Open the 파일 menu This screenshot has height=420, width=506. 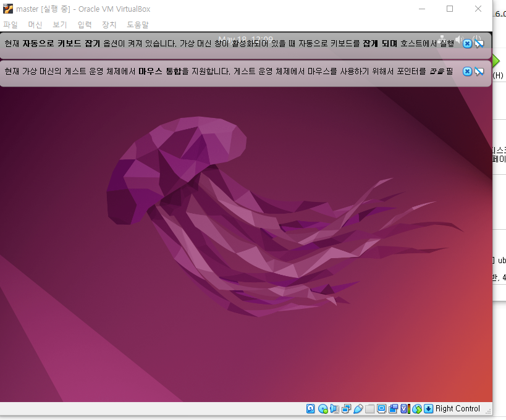[11, 25]
